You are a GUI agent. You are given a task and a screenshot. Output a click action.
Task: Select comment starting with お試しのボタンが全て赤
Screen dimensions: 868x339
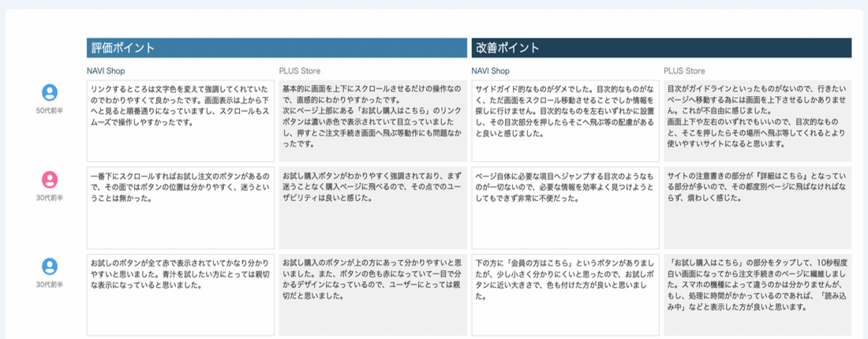(181, 274)
